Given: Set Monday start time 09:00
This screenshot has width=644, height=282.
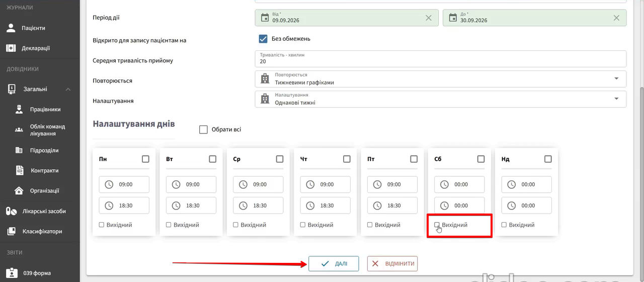Looking at the screenshot, I should coord(124,184).
